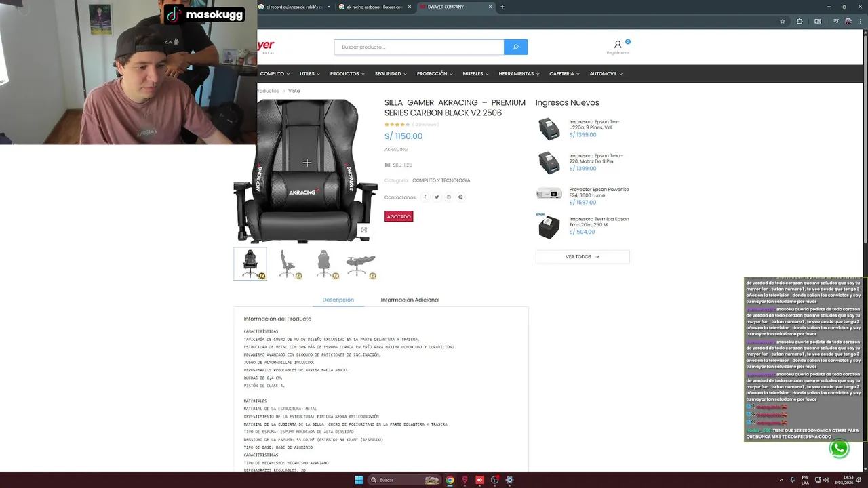The image size is (868, 488).
Task: Open a new browser tab
Action: pos(502,7)
